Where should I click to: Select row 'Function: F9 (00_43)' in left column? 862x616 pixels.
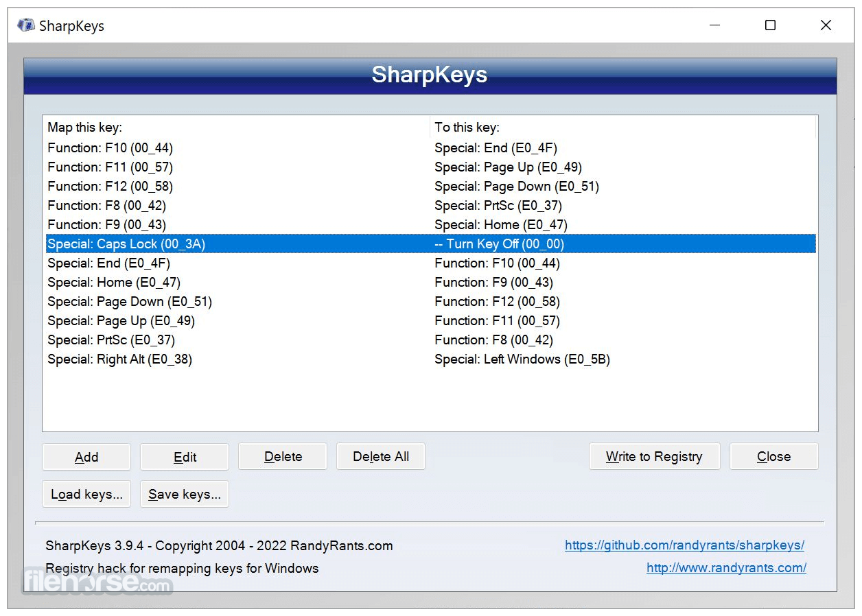107,224
